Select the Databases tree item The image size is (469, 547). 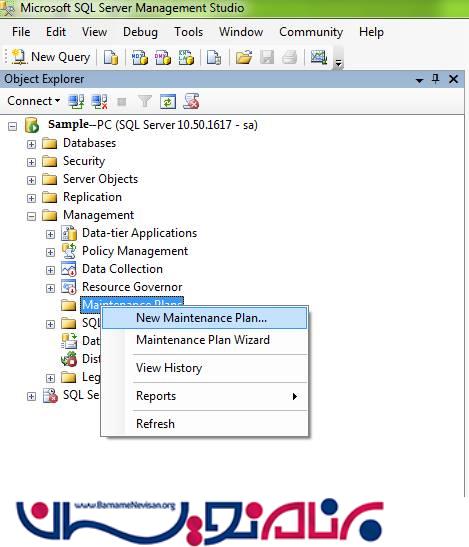[x=89, y=143]
